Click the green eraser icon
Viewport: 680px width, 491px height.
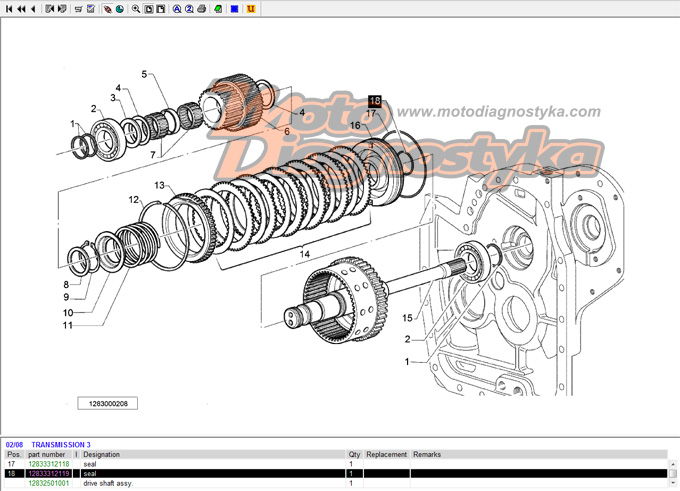218,9
